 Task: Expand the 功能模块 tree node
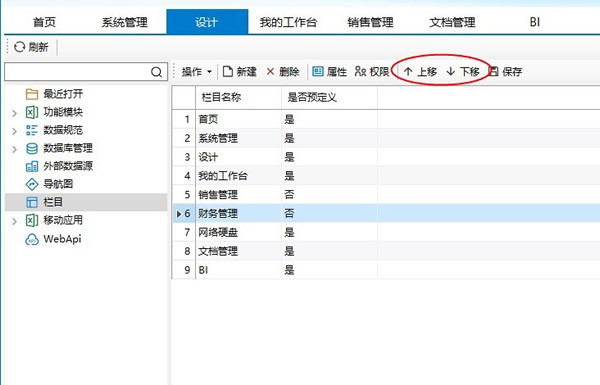[14, 113]
